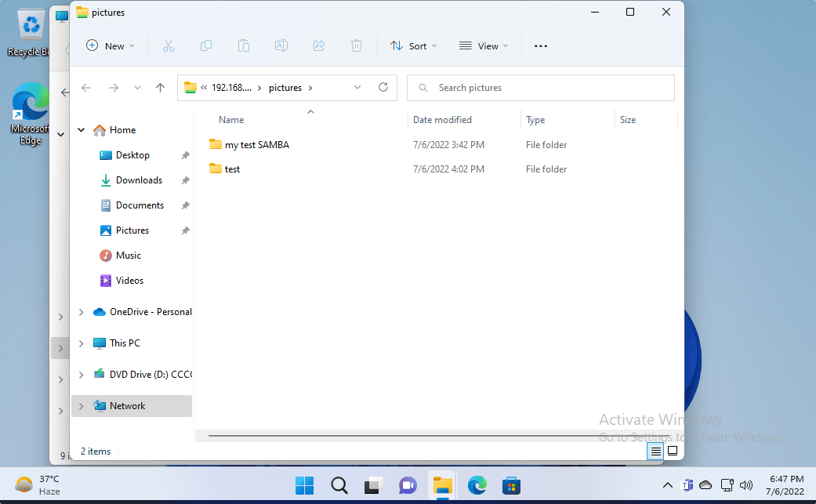Viewport: 816px width, 504px height.
Task: Open the See more ellipsis menu
Action: (541, 46)
